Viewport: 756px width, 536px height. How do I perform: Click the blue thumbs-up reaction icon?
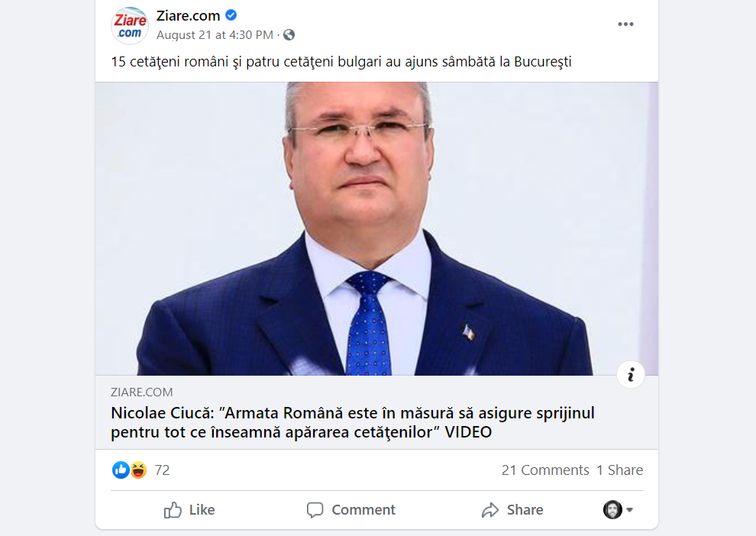[x=121, y=470]
